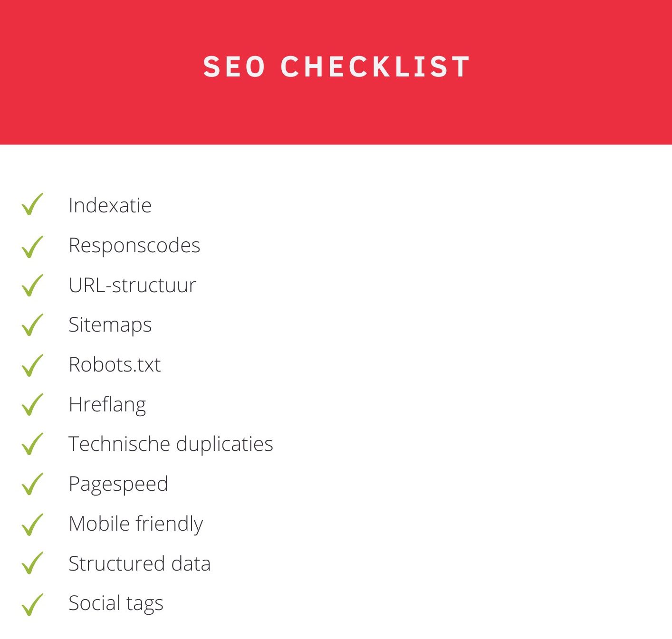Viewport: 672px width, 639px height.
Task: Click the green tick next to Sitemaps
Action: pyautogui.click(x=32, y=325)
